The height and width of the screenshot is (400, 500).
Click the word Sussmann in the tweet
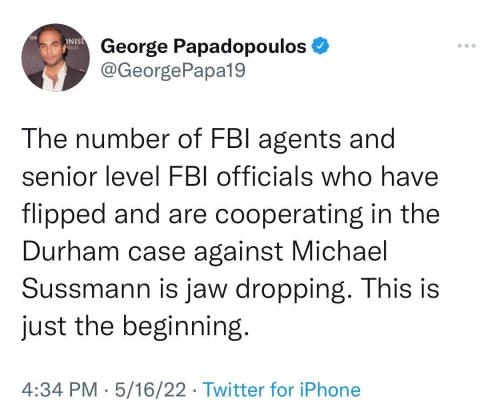pyautogui.click(x=86, y=288)
